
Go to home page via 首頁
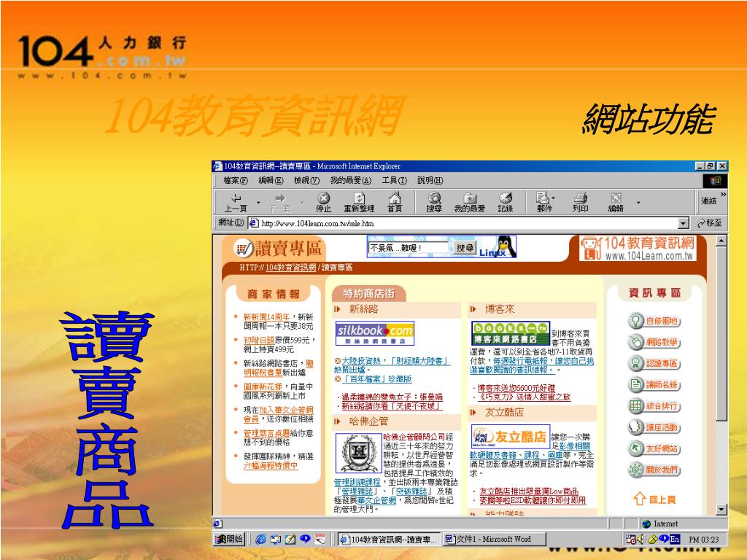tap(395, 203)
